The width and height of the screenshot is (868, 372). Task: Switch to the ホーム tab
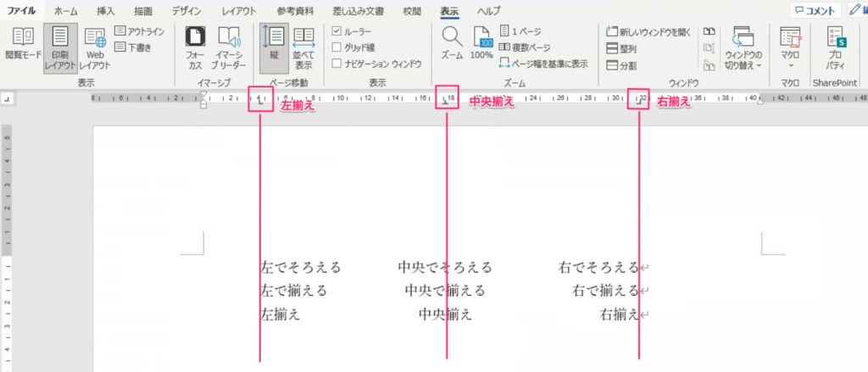click(x=66, y=11)
